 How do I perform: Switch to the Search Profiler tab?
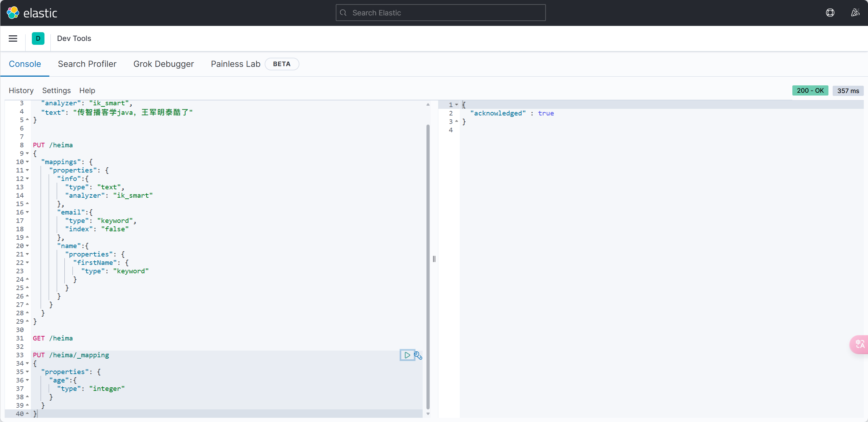(x=87, y=64)
